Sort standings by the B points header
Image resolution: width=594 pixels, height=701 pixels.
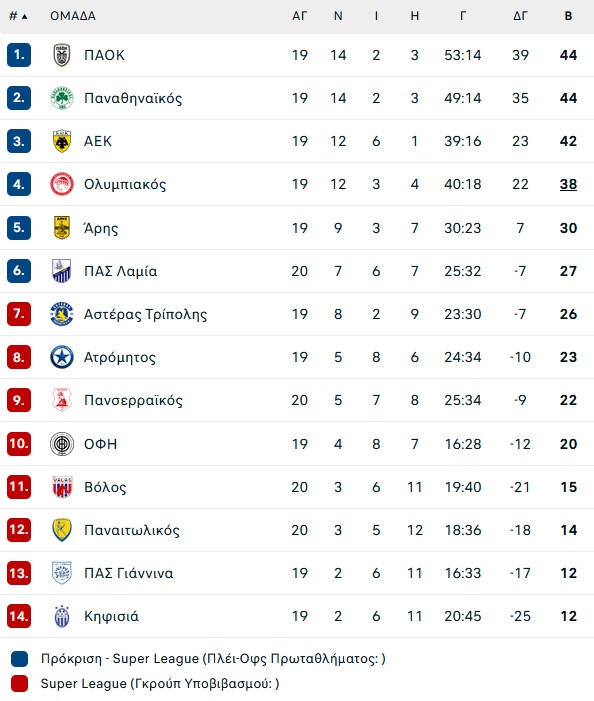point(568,16)
